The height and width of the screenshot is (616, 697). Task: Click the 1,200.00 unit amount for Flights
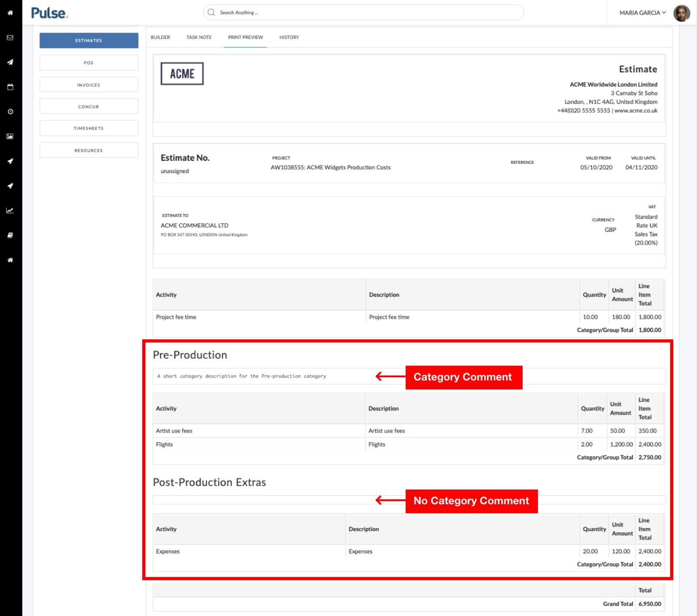coord(621,445)
